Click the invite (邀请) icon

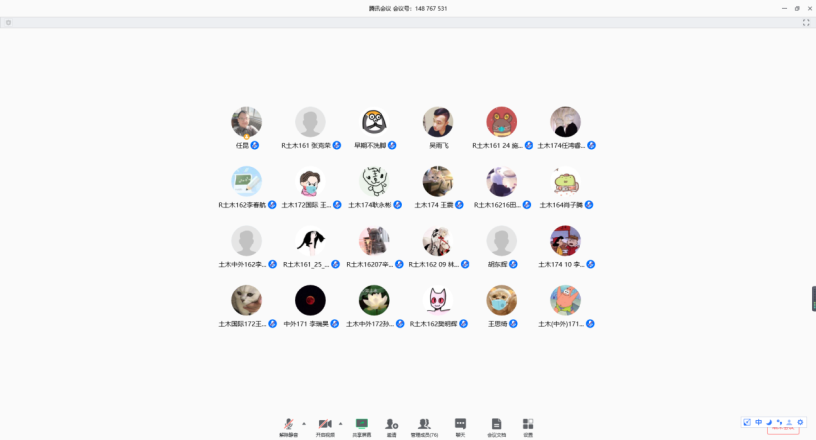392,425
